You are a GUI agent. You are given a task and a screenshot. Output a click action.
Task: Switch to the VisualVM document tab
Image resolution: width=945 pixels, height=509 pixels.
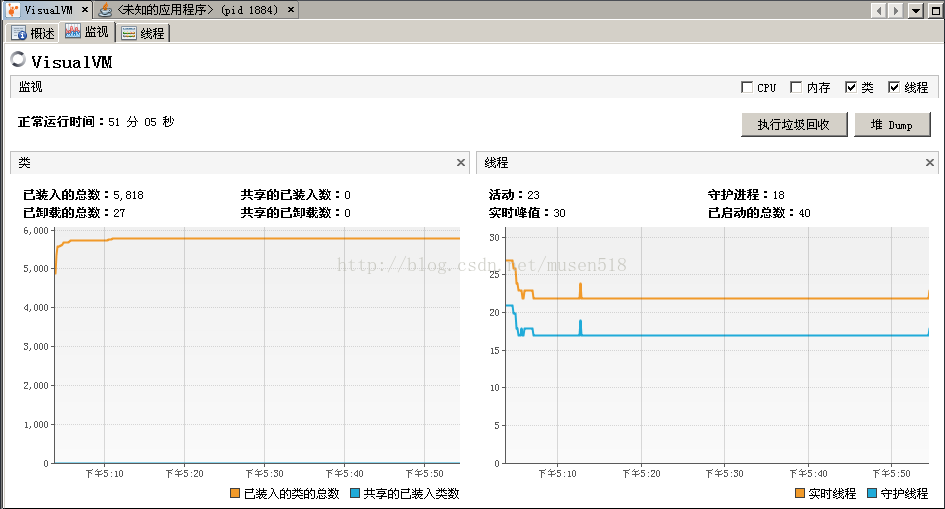47,10
